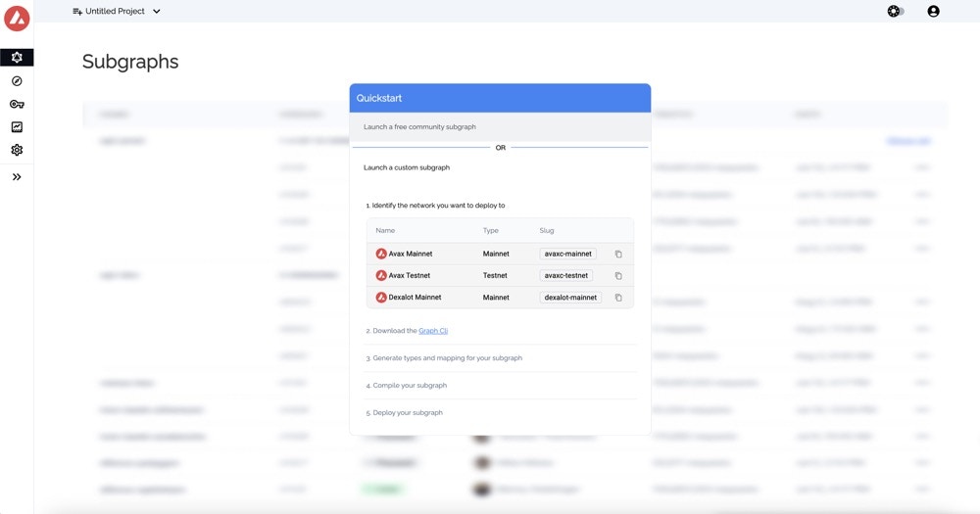The width and height of the screenshot is (980, 514).
Task: Click the Graph CLI link
Action: (x=433, y=331)
